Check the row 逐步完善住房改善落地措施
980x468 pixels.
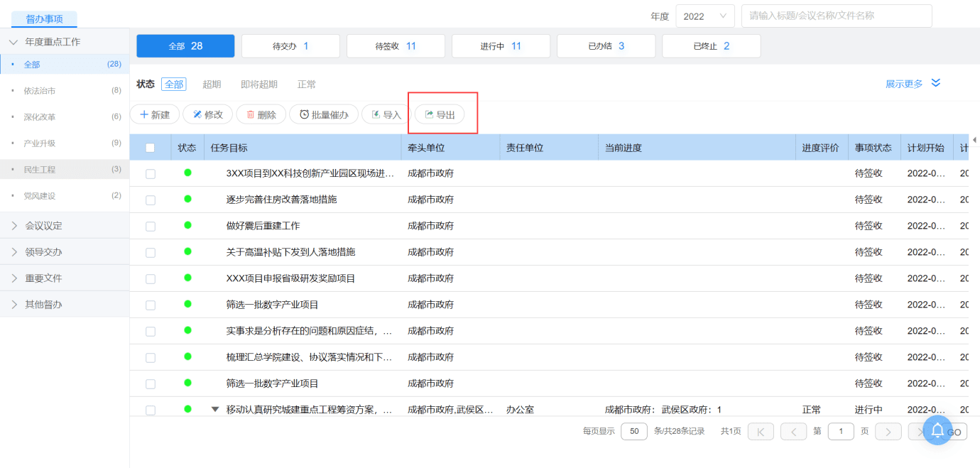[150, 200]
